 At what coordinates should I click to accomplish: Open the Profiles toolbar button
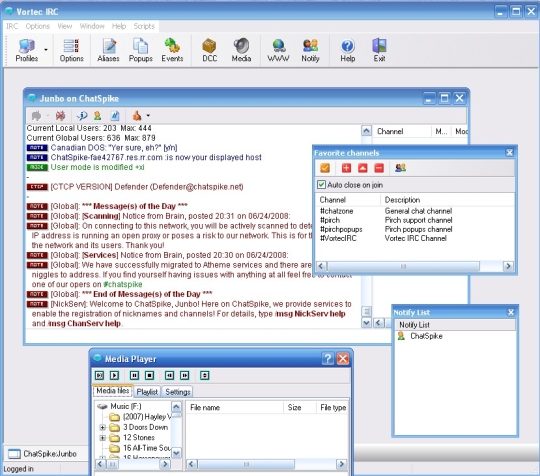27,50
